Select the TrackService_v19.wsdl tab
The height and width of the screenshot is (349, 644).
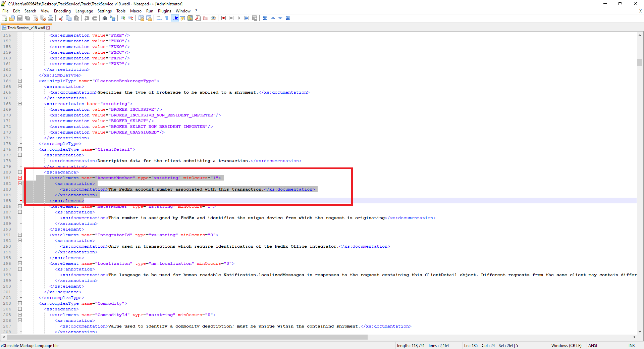coord(26,28)
